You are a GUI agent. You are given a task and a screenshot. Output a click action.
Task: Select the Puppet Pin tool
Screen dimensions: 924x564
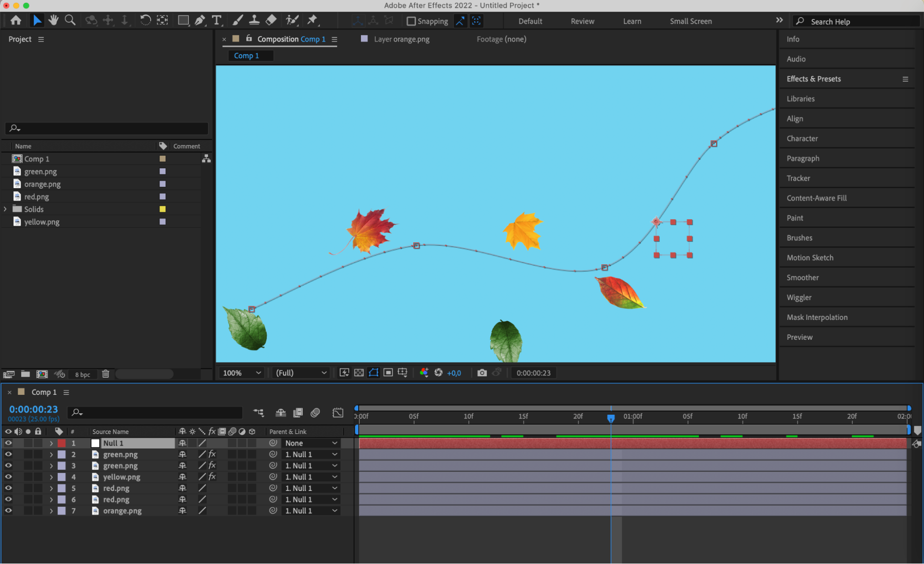click(x=313, y=20)
